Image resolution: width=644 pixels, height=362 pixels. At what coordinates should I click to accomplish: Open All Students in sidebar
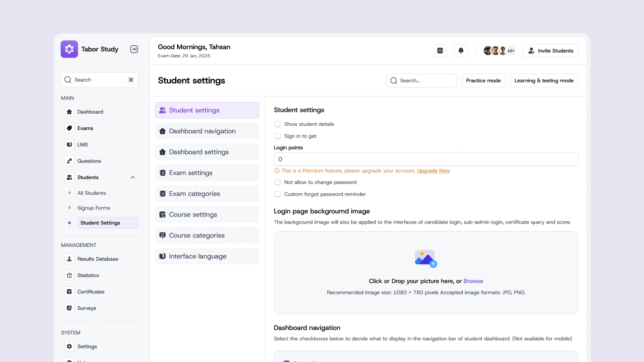(x=92, y=193)
